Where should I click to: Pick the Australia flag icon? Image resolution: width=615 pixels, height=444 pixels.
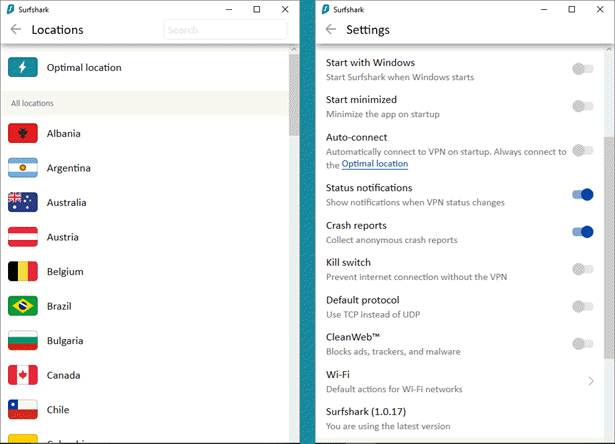click(x=22, y=203)
